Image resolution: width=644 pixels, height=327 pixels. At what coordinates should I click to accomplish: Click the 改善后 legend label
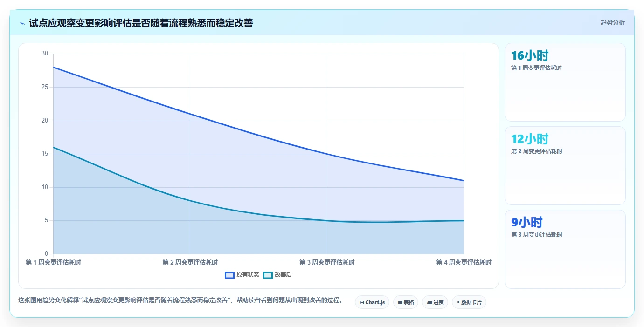pyautogui.click(x=283, y=275)
